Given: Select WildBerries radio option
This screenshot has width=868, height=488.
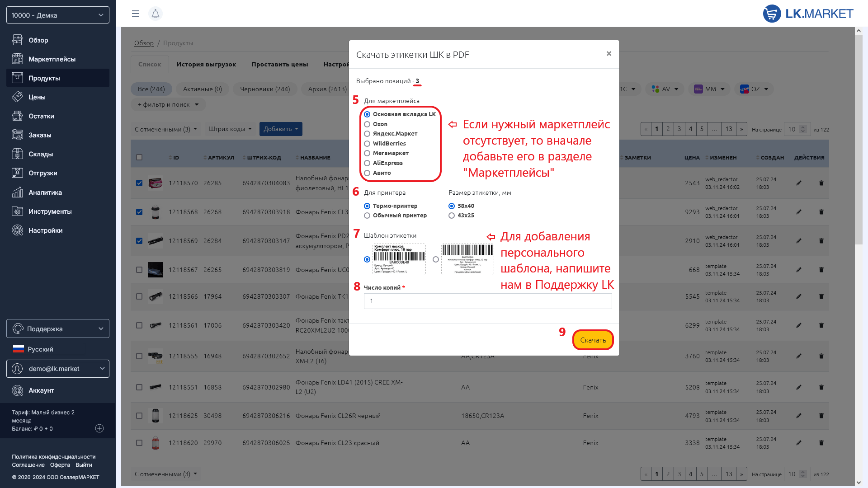Looking at the screenshot, I should tap(367, 144).
